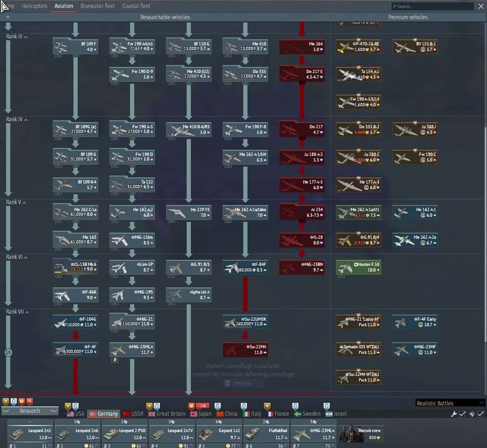Click the Me 410 B-6/R3 aircraft card
Image resolution: width=487 pixels, height=448 pixels.
[x=189, y=129]
